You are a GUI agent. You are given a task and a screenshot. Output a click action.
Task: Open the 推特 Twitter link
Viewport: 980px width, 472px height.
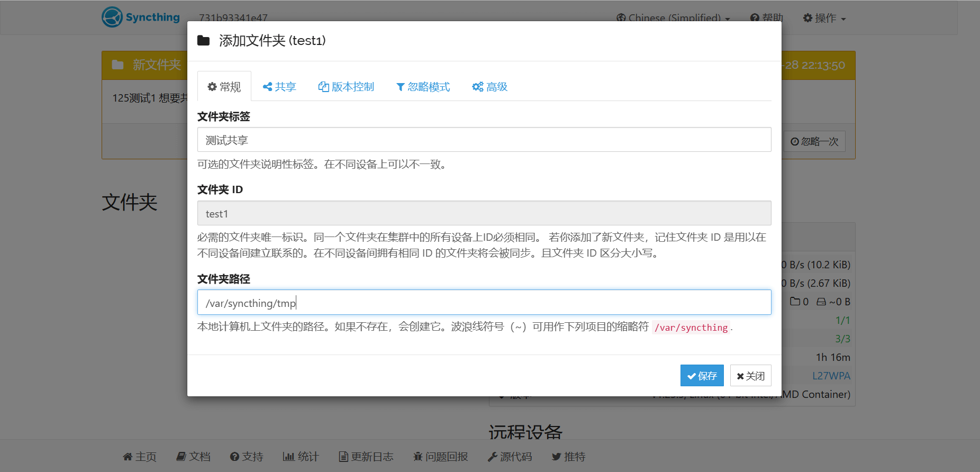(x=568, y=457)
